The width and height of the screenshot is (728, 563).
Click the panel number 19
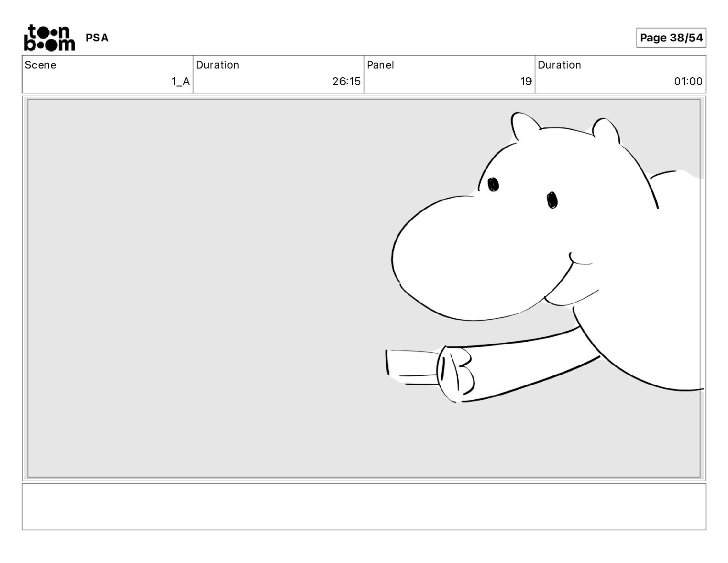526,81
